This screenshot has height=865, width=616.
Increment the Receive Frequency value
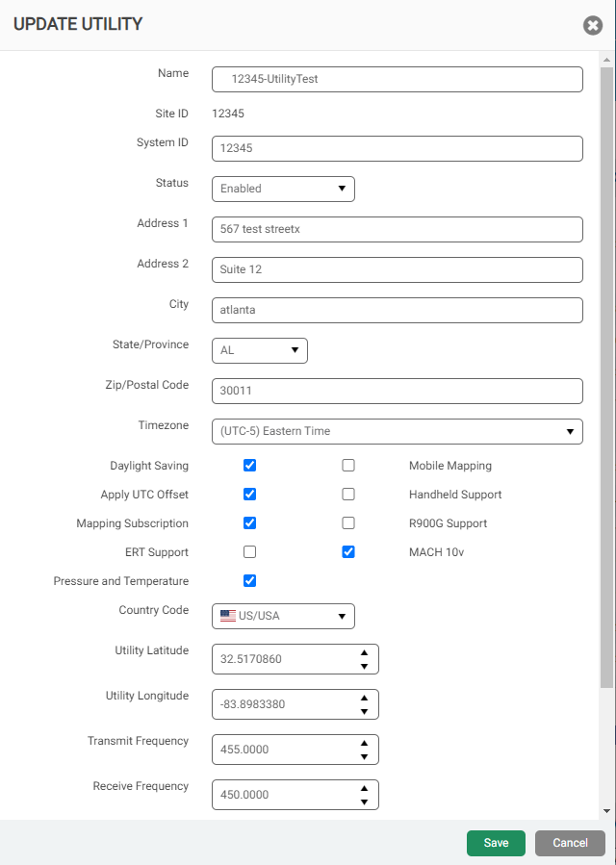(x=364, y=788)
